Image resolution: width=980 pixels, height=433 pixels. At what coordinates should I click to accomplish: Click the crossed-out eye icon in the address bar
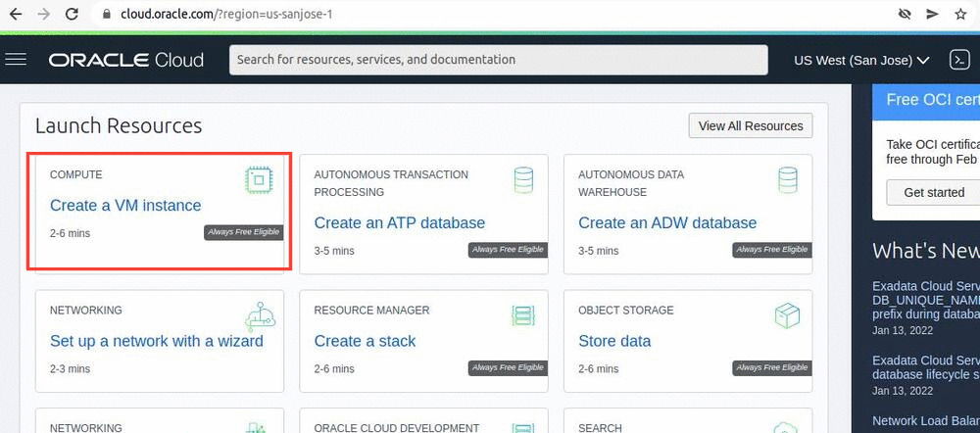tap(905, 14)
